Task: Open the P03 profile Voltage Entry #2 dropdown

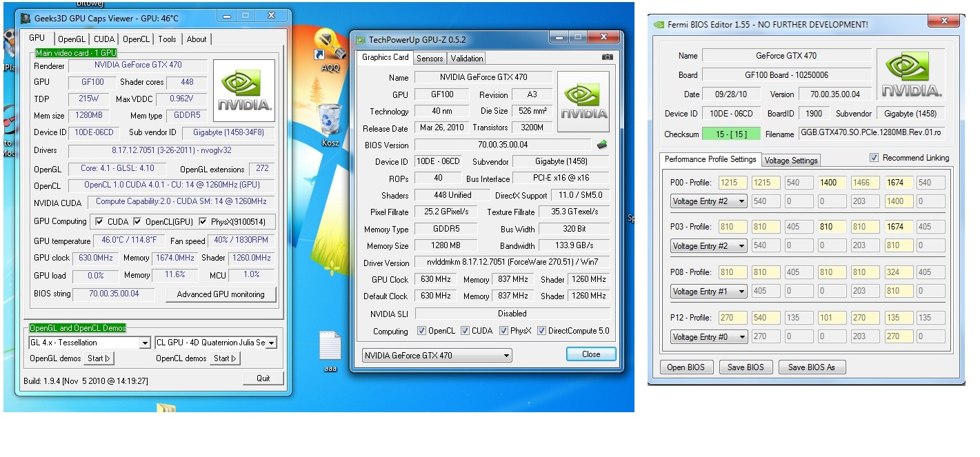Action: 709,245
